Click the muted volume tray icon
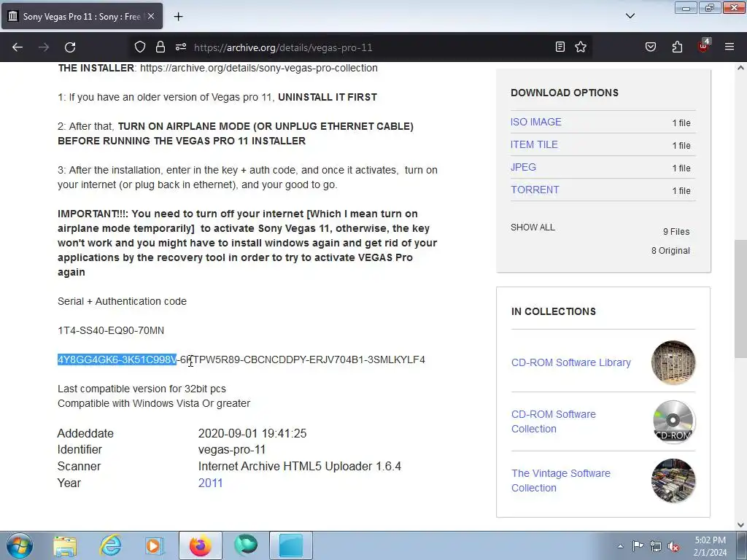 coord(673,546)
